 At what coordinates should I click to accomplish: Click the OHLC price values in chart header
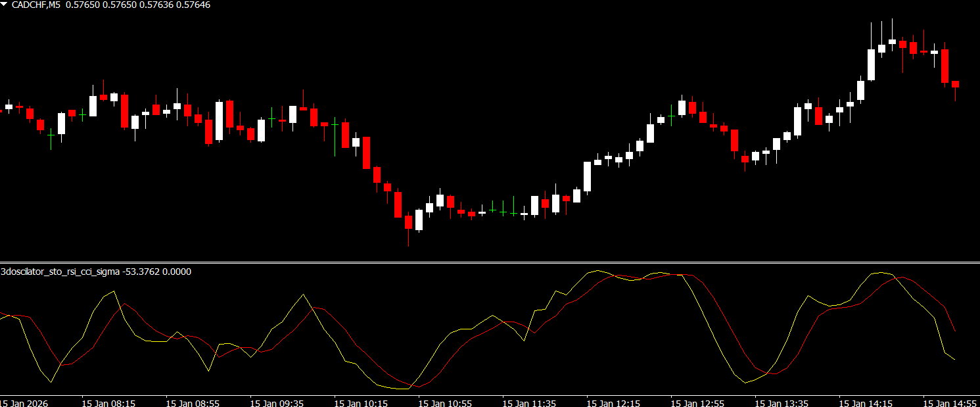135,5
